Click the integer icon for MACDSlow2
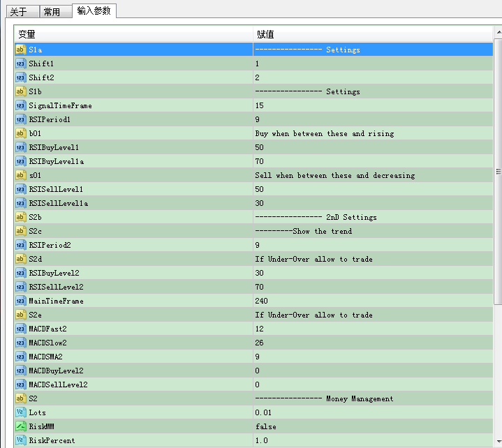Viewport: 502px width, 448px height. pyautogui.click(x=20, y=343)
